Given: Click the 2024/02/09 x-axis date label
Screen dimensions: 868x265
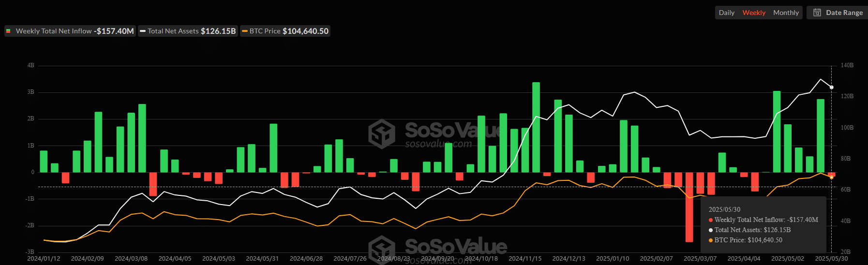Looking at the screenshot, I should 87,259.
